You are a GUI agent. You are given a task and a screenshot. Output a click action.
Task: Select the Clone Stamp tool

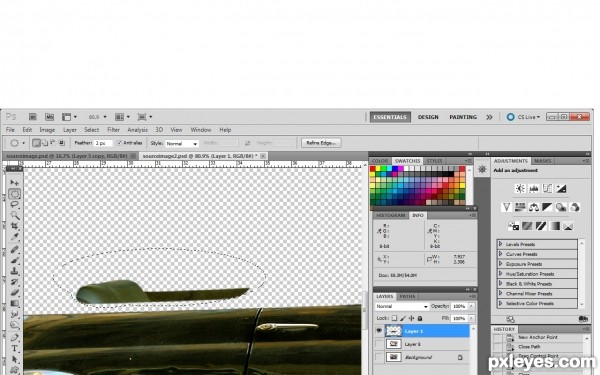click(15, 271)
